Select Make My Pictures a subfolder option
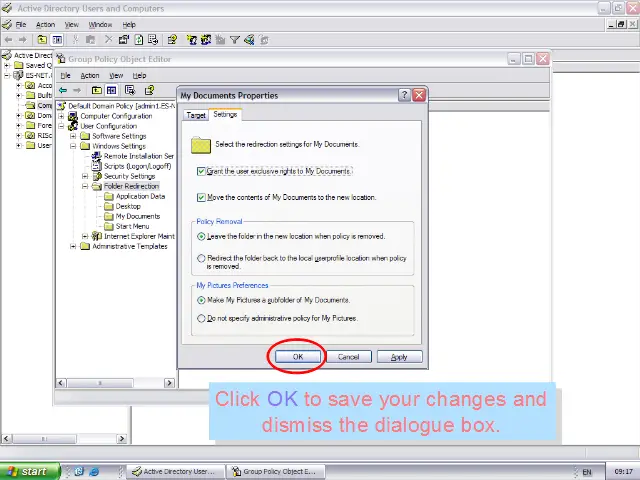Image resolution: width=640 pixels, height=480 pixels. pos(201,300)
